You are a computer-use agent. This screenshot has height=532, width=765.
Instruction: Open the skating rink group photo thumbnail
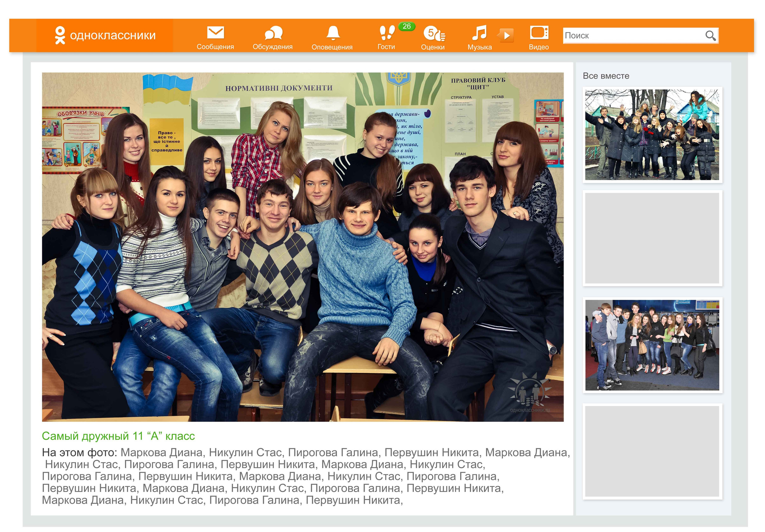652,345
